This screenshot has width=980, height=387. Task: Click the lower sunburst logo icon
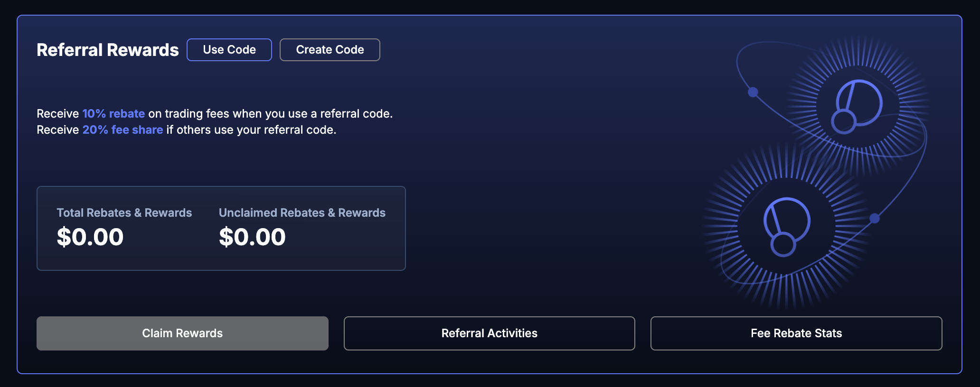click(786, 226)
